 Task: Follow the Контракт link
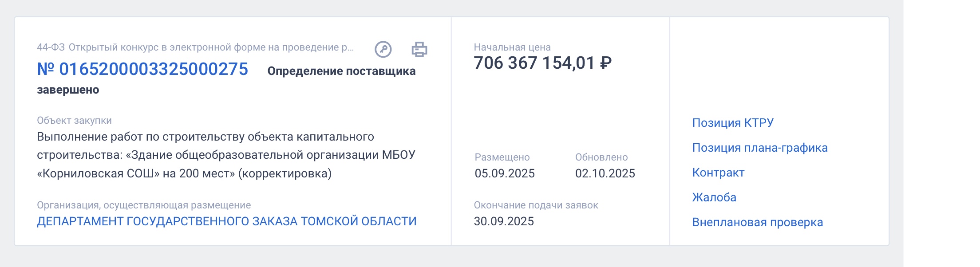point(718,173)
